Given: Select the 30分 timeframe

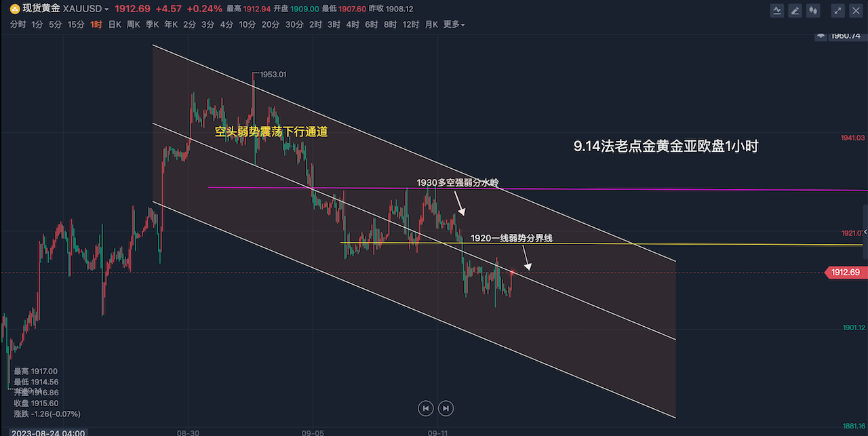Looking at the screenshot, I should tap(294, 24).
